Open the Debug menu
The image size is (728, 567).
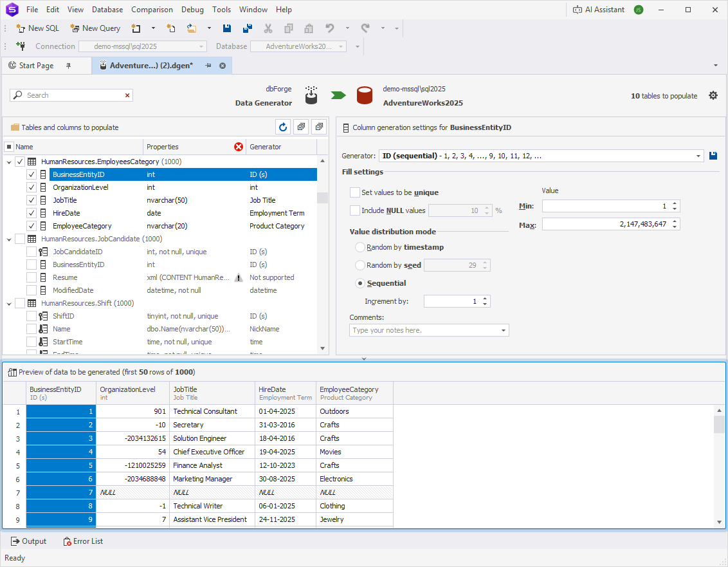(192, 10)
